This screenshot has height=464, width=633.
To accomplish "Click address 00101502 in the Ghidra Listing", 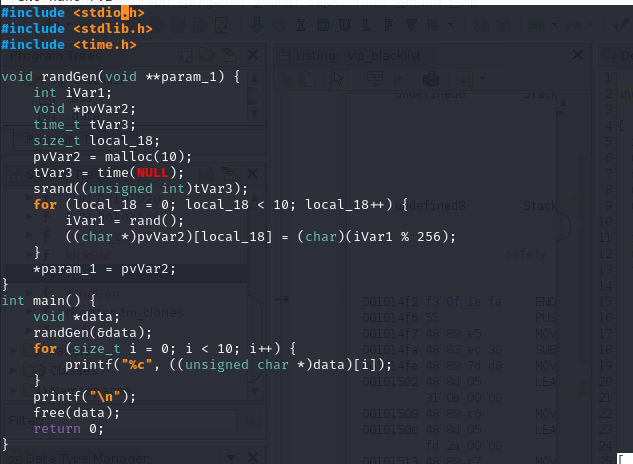I will pos(390,382).
